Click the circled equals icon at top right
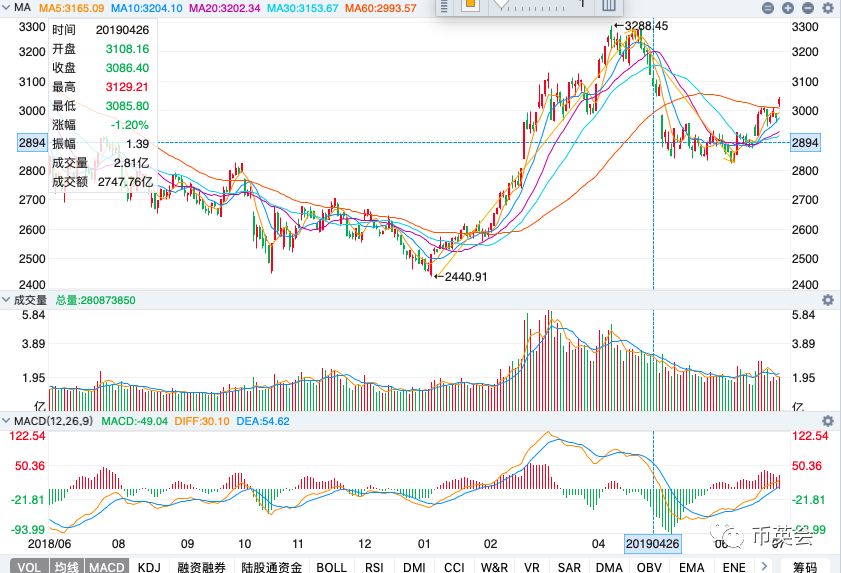The width and height of the screenshot is (841, 573). tap(768, 8)
